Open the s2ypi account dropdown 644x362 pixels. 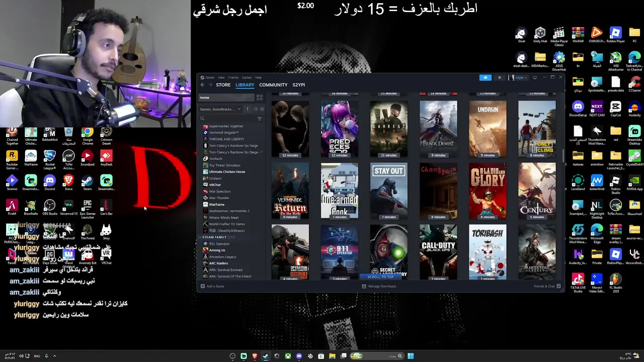click(518, 77)
